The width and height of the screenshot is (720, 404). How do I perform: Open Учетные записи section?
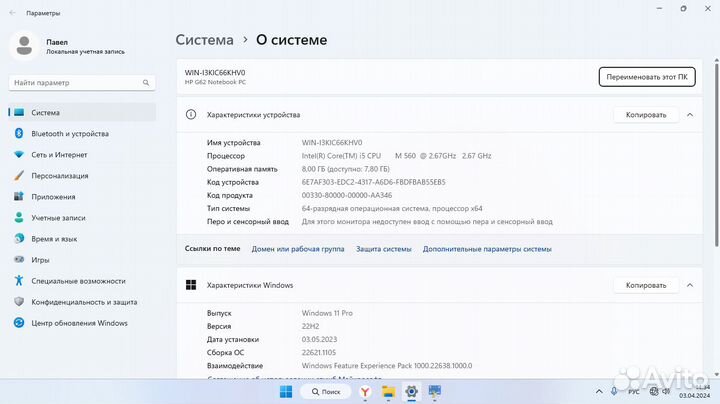pyautogui.click(x=82, y=218)
